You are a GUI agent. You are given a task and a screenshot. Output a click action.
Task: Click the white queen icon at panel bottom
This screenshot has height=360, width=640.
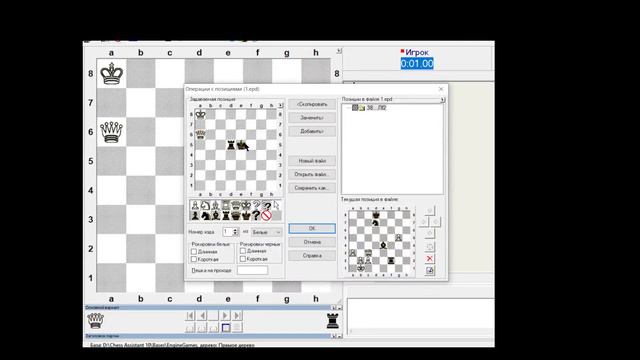96,321
